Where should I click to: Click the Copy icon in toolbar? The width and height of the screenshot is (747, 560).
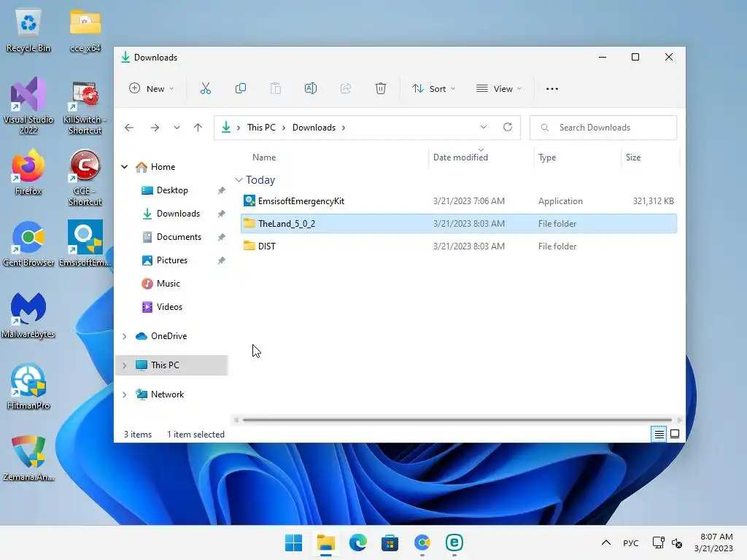(241, 88)
